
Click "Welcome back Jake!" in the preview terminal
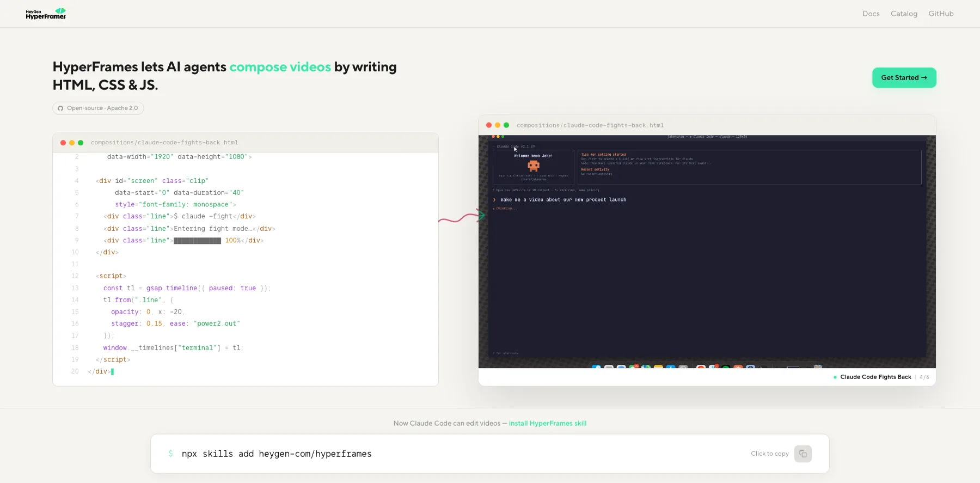[x=534, y=156]
